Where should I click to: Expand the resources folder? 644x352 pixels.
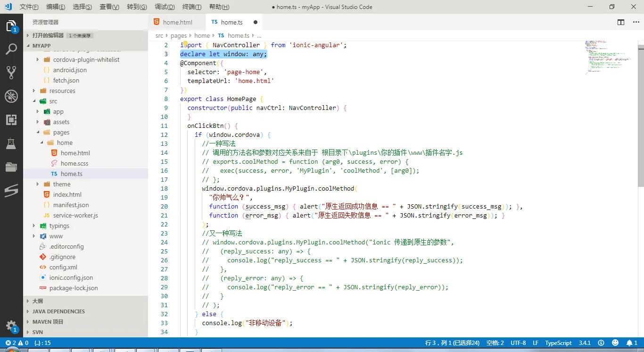[x=86, y=91]
